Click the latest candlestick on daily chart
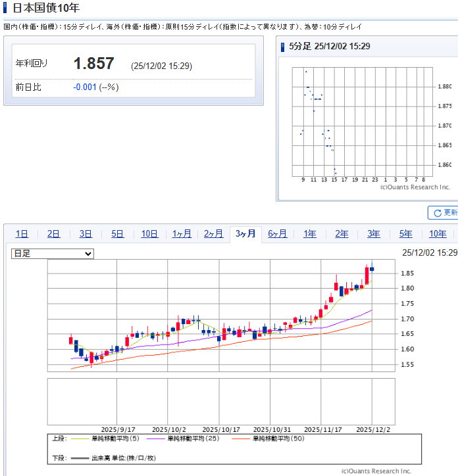The width and height of the screenshot is (458, 476). 372,268
